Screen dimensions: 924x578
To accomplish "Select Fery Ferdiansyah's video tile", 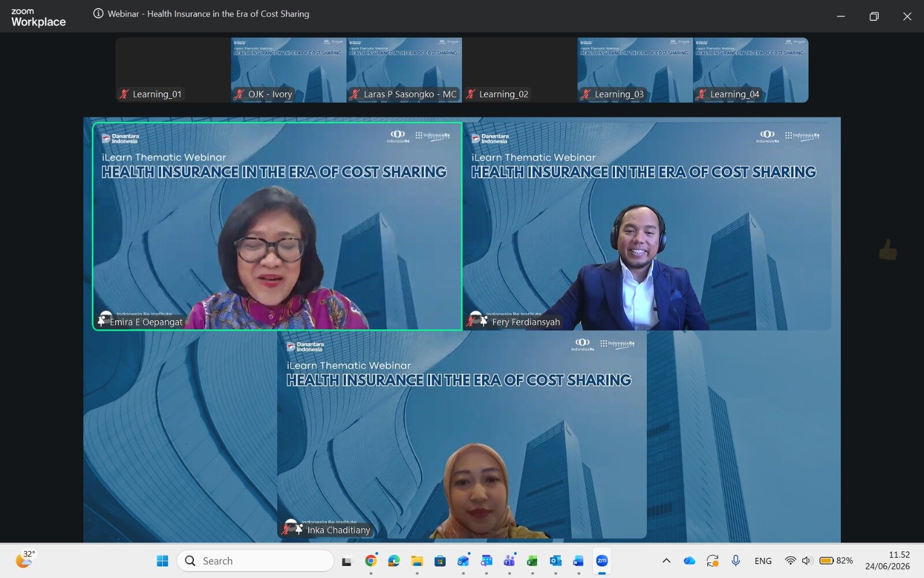I will point(647,226).
